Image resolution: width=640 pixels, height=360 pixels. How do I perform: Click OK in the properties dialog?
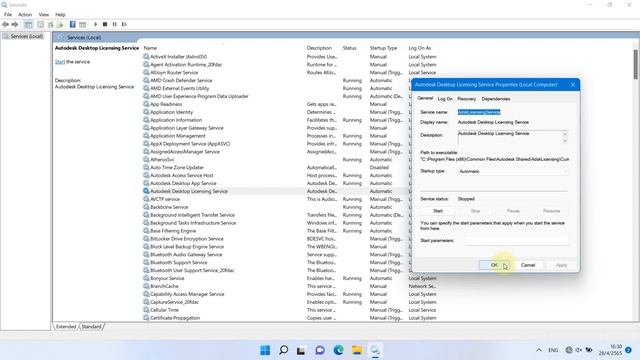pos(494,265)
